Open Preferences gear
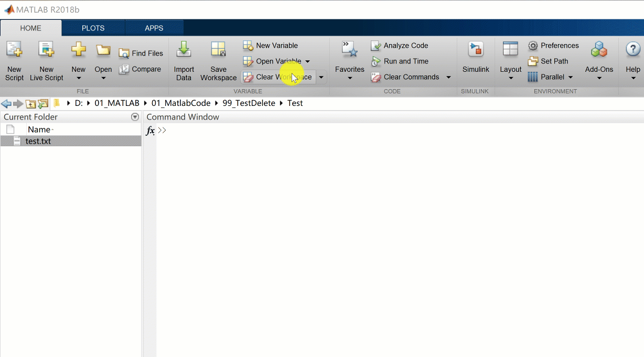Image resolution: width=644 pixels, height=357 pixels. [553, 46]
